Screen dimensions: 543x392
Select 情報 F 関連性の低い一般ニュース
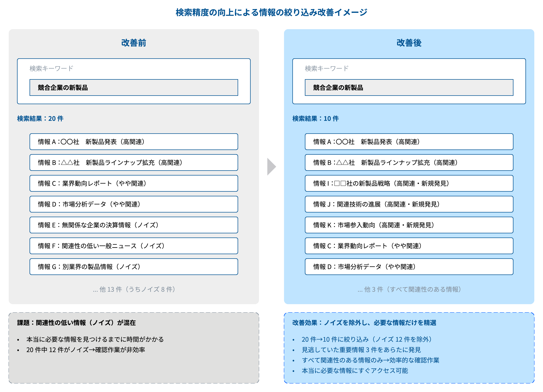134,246
